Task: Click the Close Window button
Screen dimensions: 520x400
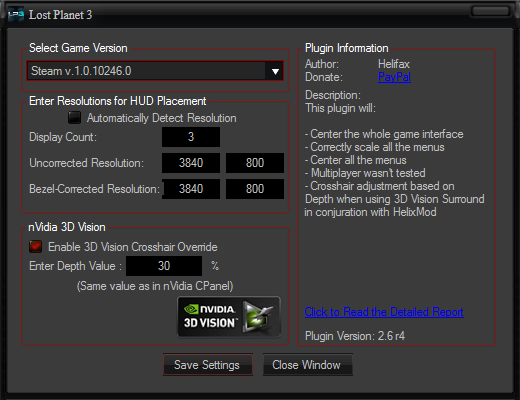Action: point(307,365)
